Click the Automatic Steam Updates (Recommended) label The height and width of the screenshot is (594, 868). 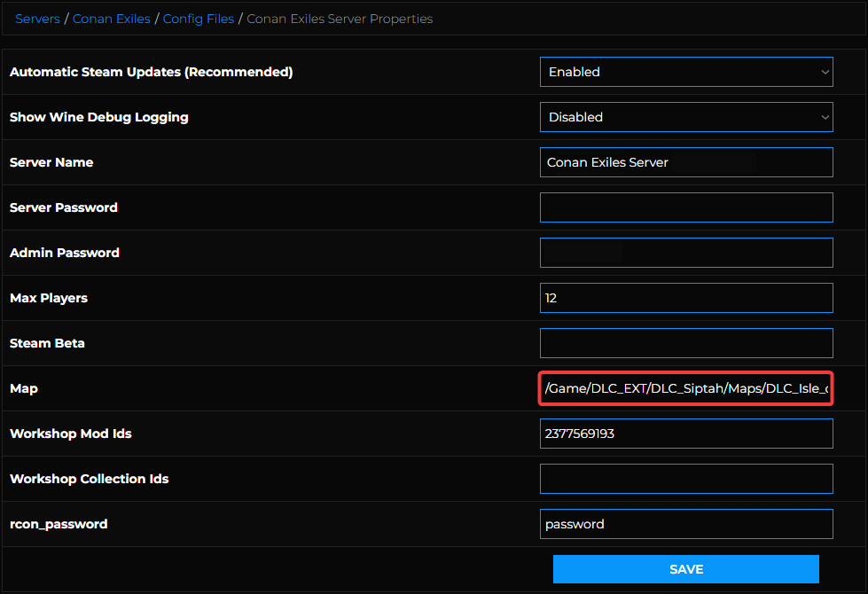click(x=151, y=72)
